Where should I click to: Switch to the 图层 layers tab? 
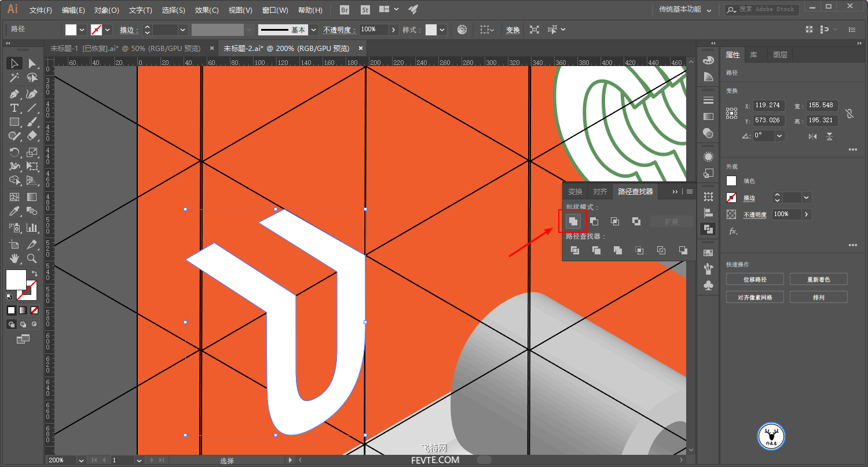[780, 55]
